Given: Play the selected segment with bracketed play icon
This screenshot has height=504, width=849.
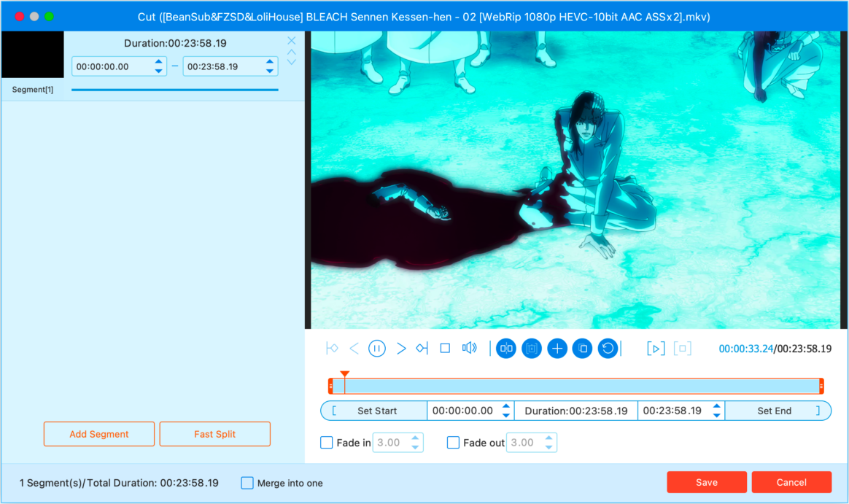Looking at the screenshot, I should [x=656, y=348].
